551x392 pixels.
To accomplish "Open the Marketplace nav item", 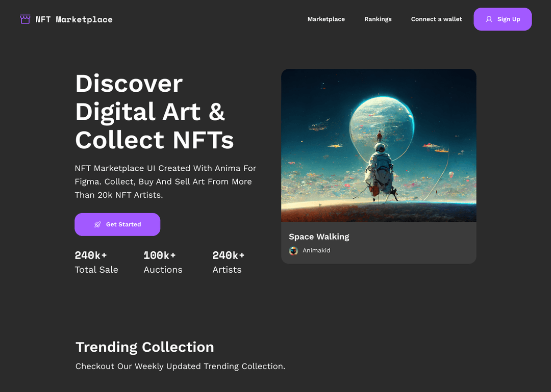I will (326, 19).
